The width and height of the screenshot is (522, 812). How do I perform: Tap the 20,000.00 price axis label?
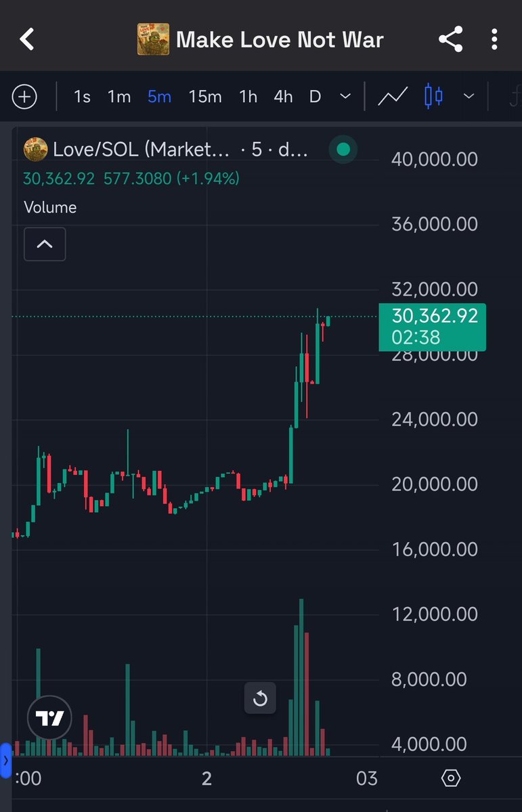click(435, 484)
